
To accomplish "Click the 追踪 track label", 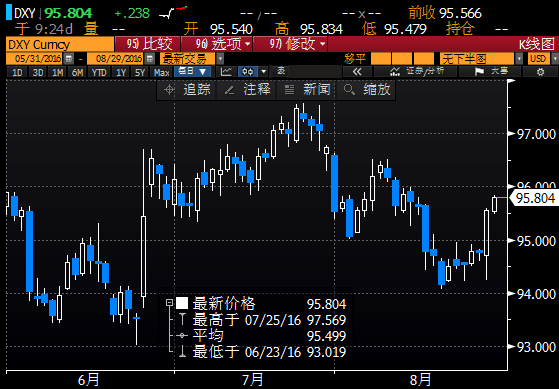I will pos(197,89).
